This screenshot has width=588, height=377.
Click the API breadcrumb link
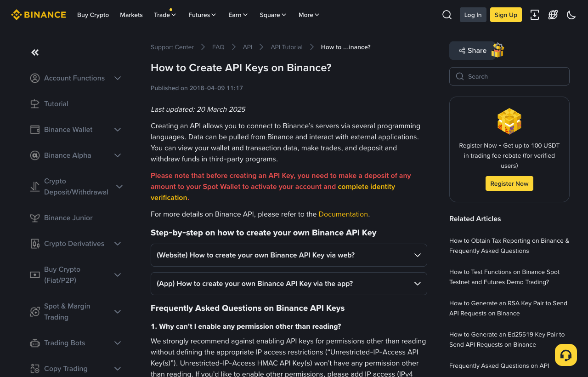pos(248,47)
